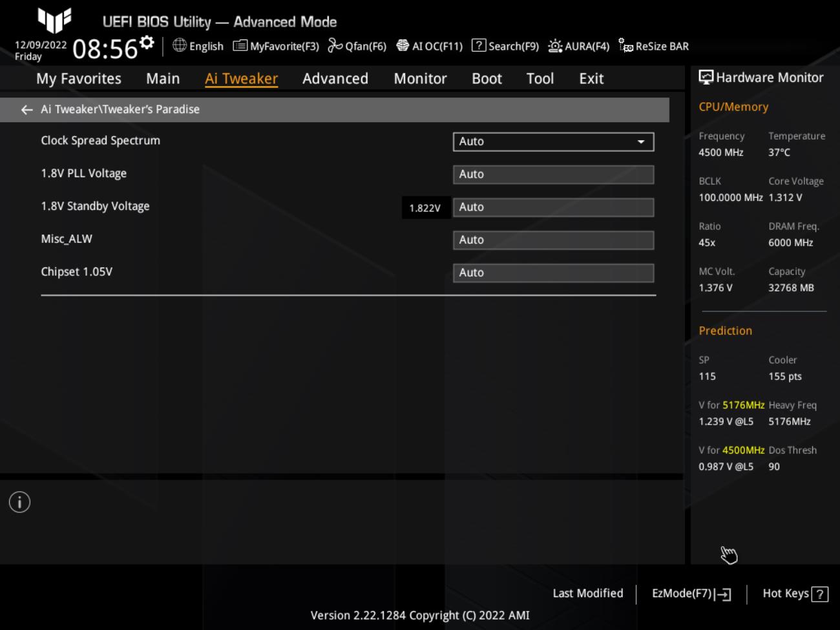Select the Misc_ALW label

pyautogui.click(x=67, y=239)
